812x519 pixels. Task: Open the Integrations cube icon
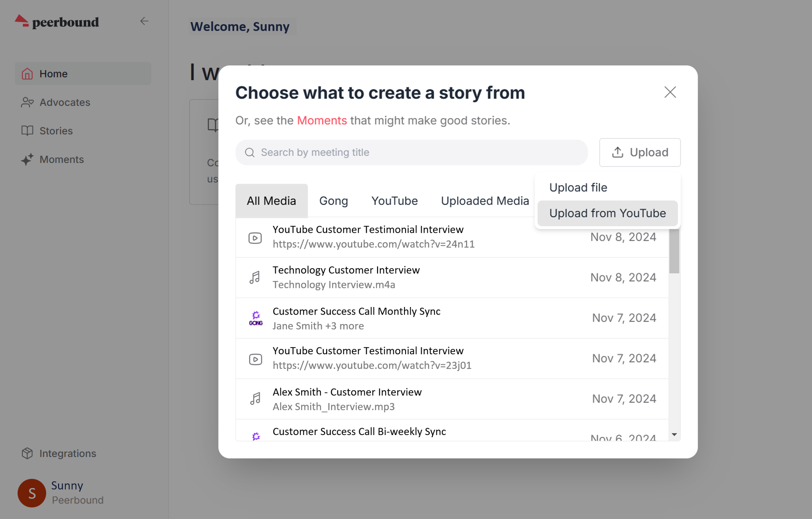[x=27, y=453]
